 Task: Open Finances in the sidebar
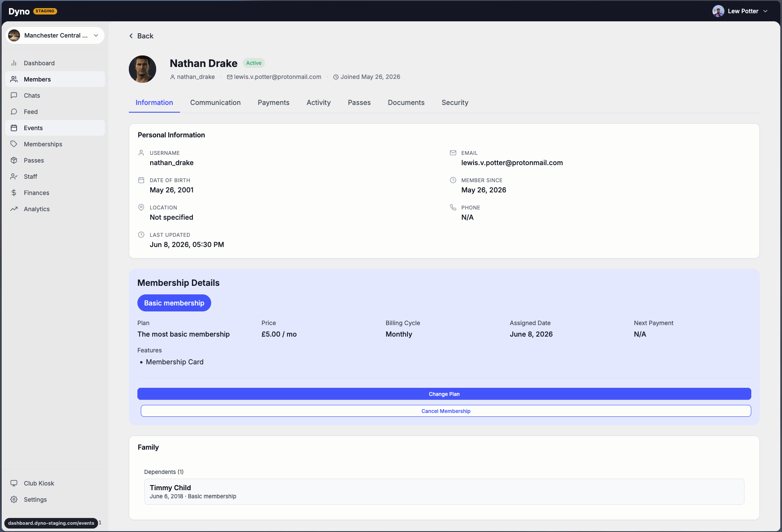(55, 193)
